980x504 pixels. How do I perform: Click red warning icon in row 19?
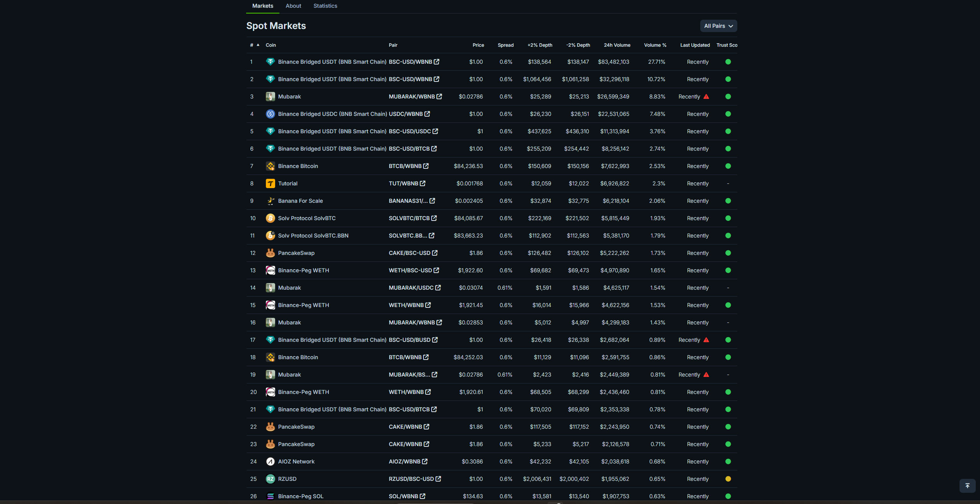[706, 375]
